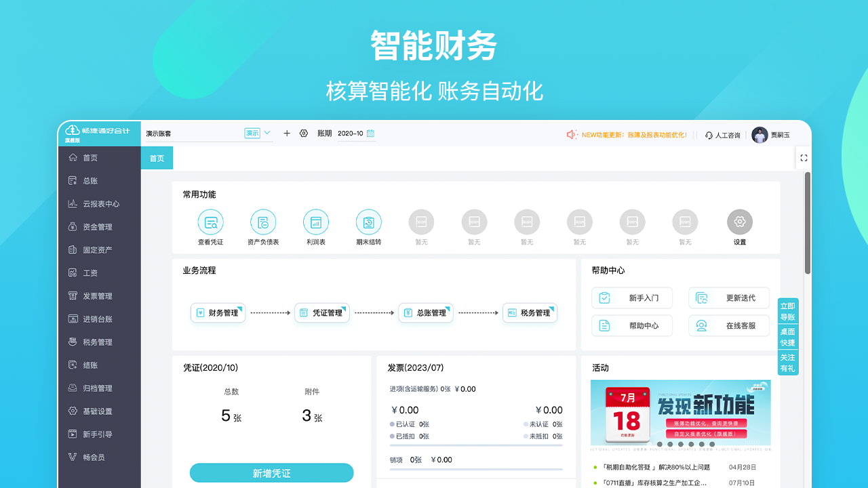This screenshot has width=868, height=488.
Task: Click the 已抵扣 0张 entry
Action: pos(410,436)
